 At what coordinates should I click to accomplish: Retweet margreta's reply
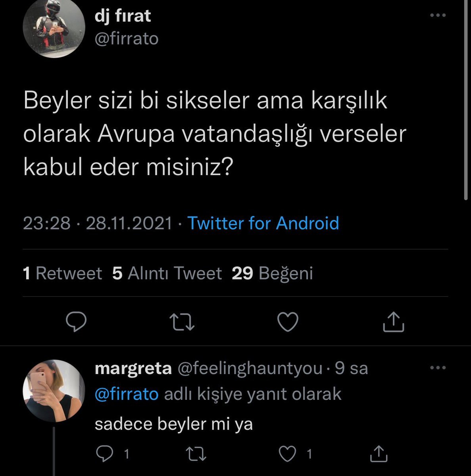[x=196, y=453]
